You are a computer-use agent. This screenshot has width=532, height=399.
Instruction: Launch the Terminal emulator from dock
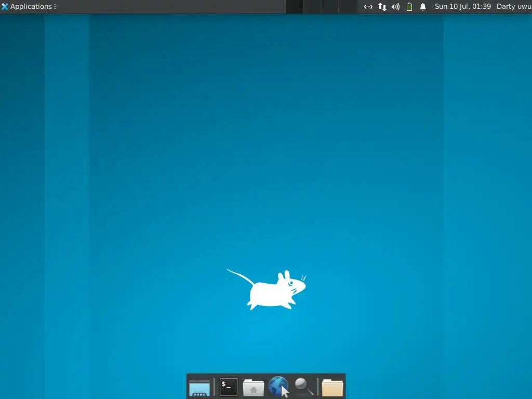coord(229,387)
